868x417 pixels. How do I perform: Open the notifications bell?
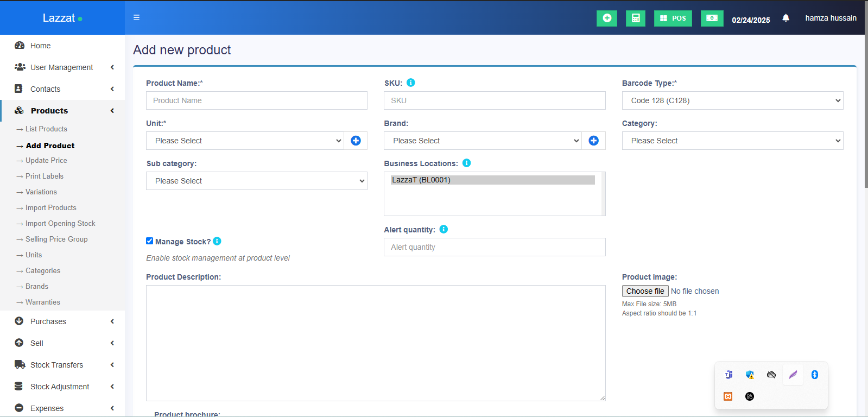(785, 18)
